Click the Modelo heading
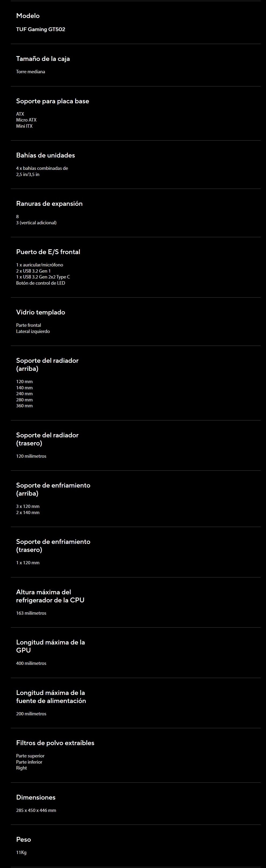The height and width of the screenshot is (868, 266). [x=28, y=16]
